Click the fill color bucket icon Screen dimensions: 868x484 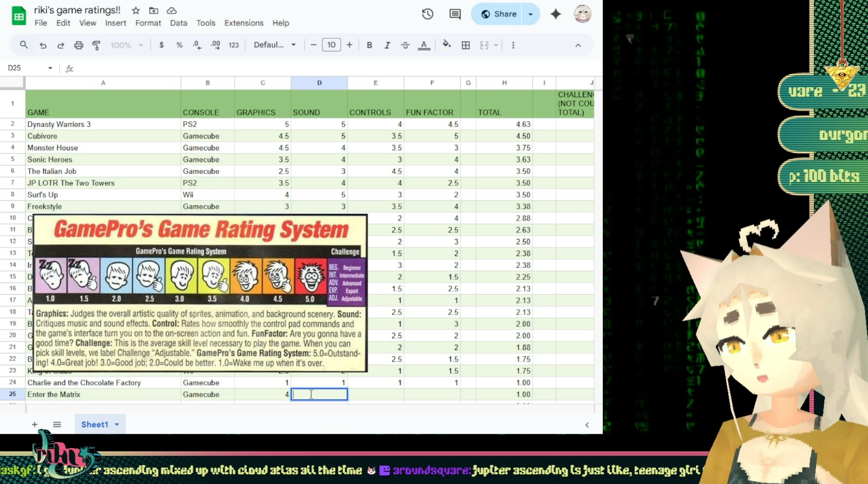pyautogui.click(x=446, y=45)
